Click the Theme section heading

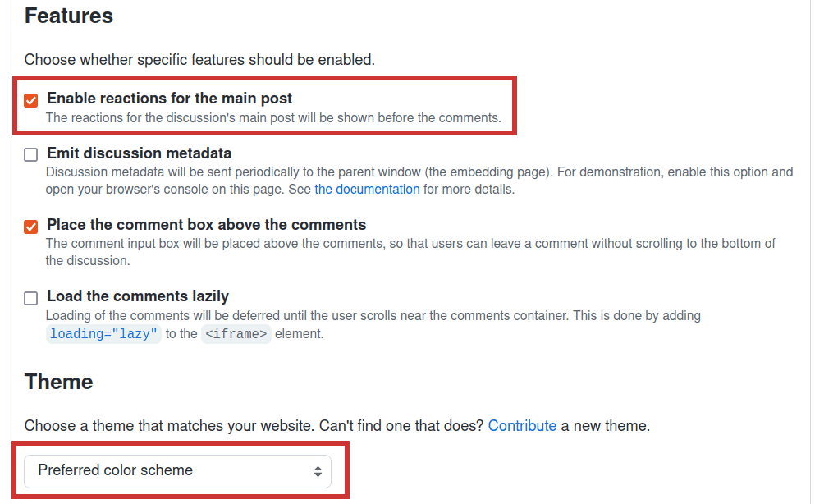58,382
